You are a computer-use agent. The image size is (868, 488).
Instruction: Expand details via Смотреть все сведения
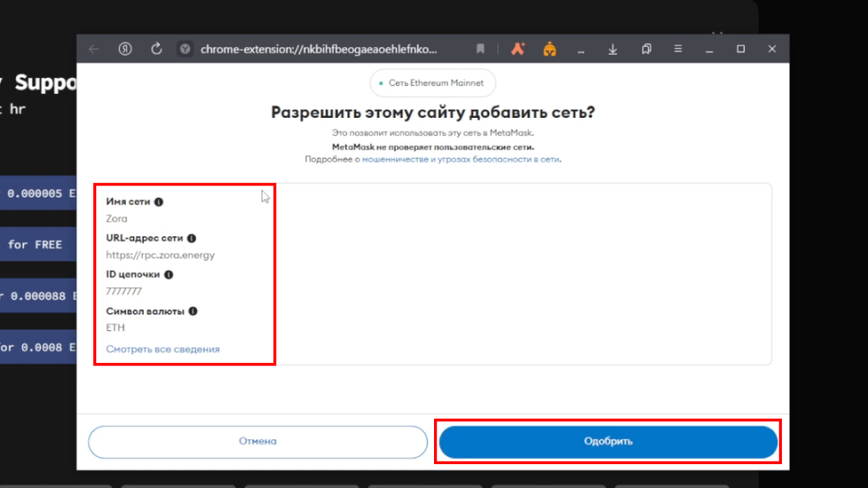click(162, 349)
